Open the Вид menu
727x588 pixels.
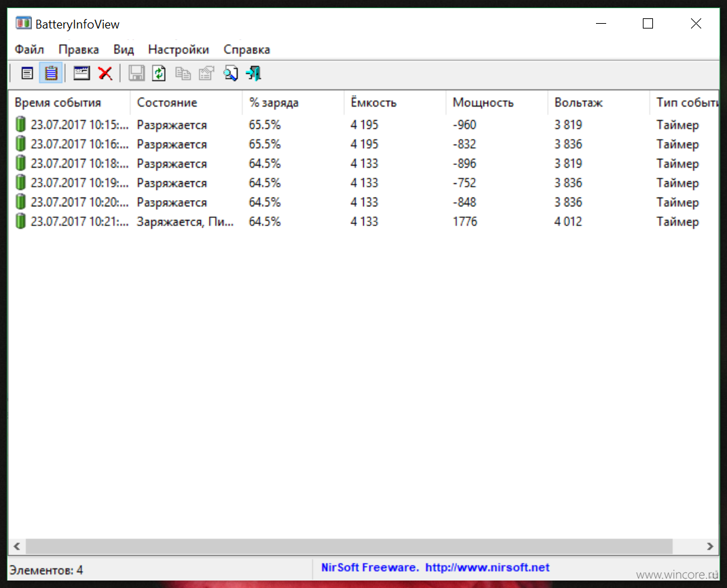pos(124,49)
